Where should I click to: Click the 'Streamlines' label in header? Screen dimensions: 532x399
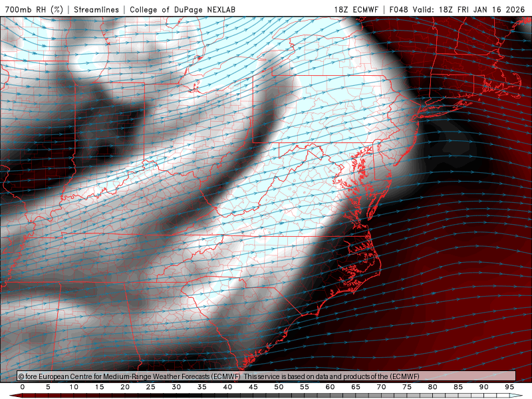point(96,9)
